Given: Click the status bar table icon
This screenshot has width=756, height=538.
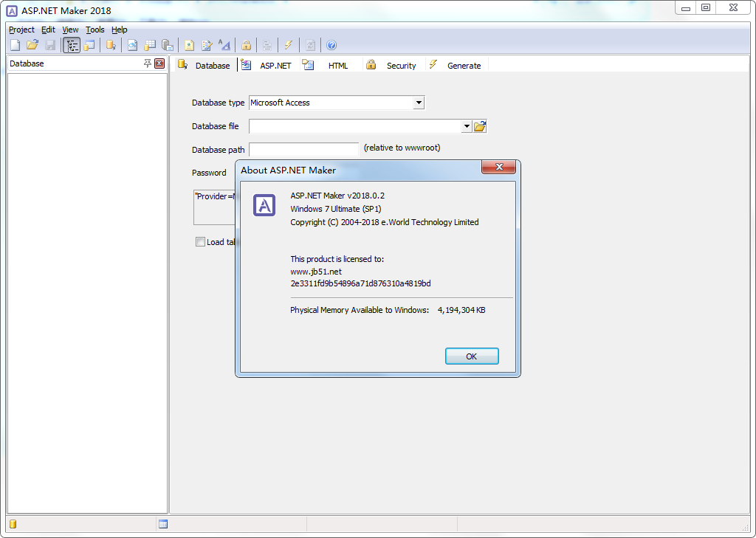Looking at the screenshot, I should click(163, 524).
